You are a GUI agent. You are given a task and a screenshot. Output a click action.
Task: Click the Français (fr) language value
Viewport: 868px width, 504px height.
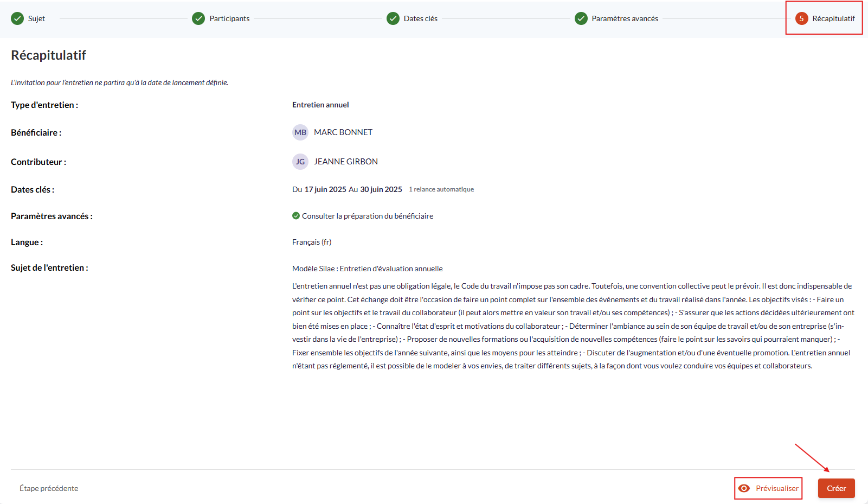tap(312, 242)
